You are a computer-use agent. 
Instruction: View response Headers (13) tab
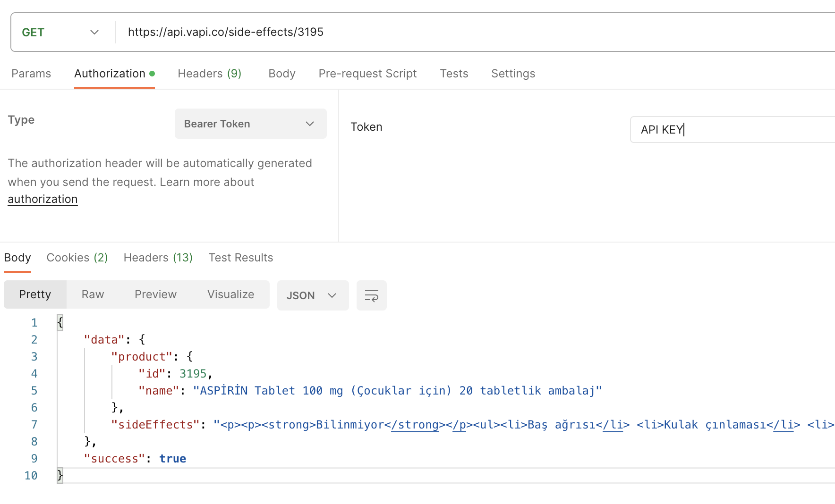158,258
